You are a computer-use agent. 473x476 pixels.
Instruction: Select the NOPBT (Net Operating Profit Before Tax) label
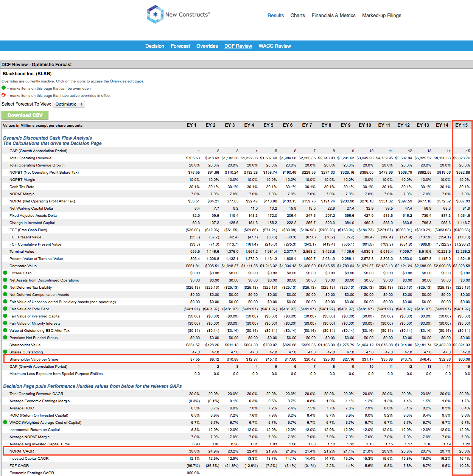click(x=44, y=173)
